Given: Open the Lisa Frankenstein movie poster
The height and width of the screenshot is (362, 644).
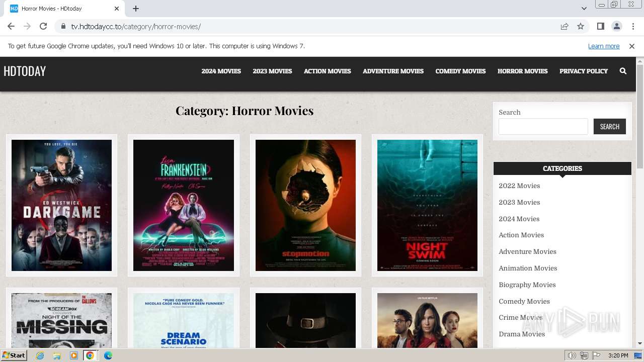Looking at the screenshot, I should [x=184, y=205].
